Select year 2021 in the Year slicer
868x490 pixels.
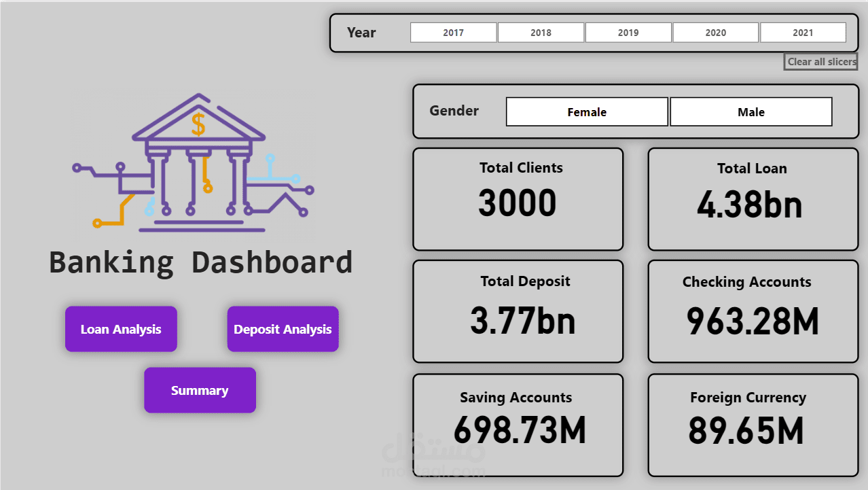(803, 32)
